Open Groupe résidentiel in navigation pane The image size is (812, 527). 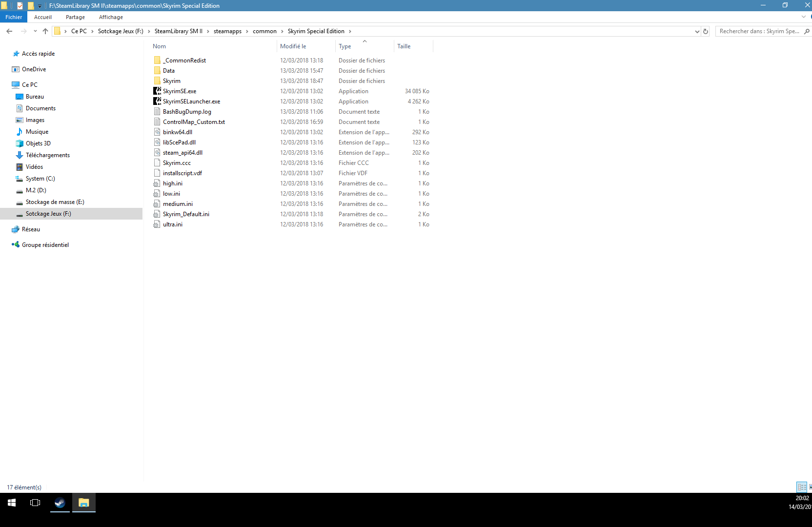click(x=45, y=245)
